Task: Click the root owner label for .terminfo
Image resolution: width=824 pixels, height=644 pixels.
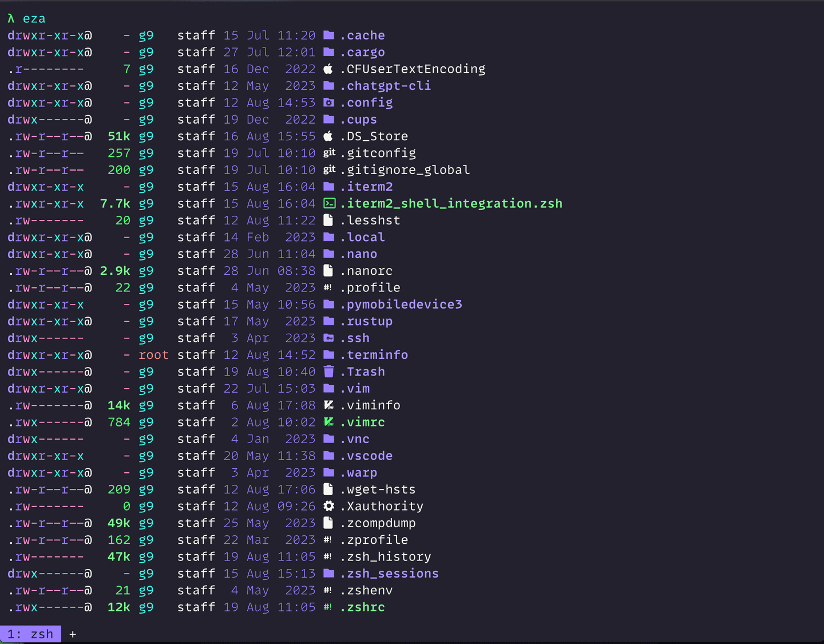Action: click(153, 355)
